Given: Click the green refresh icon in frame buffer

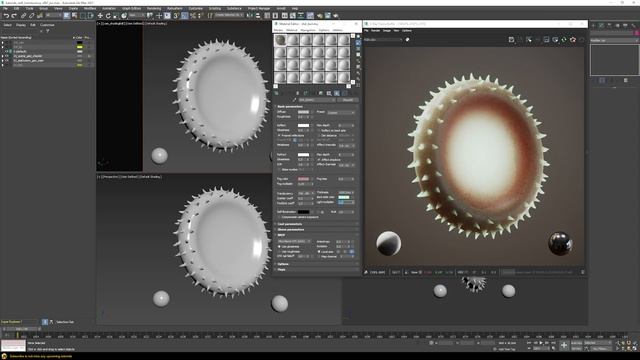Looking at the screenshot, I should pyautogui.click(x=564, y=39).
